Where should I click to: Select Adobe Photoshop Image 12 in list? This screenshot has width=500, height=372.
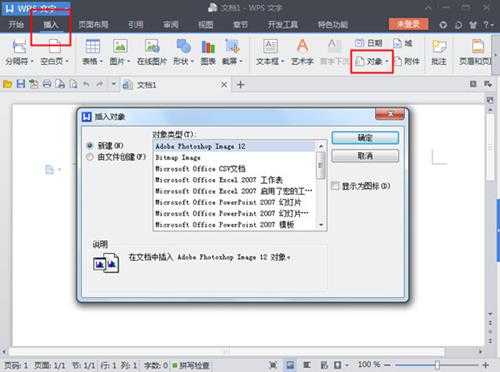point(234,146)
